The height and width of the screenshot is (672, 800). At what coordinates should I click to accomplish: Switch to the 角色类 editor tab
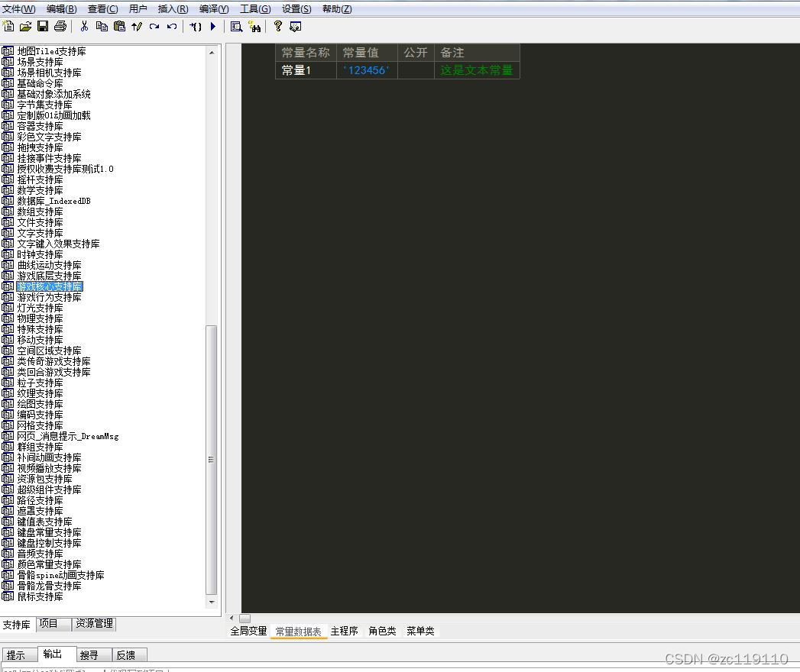[x=382, y=632]
